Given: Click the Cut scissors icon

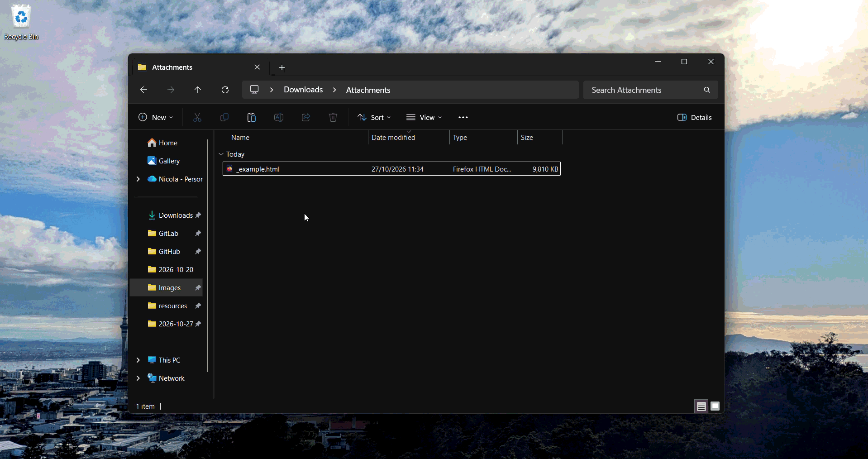Looking at the screenshot, I should pos(197,117).
